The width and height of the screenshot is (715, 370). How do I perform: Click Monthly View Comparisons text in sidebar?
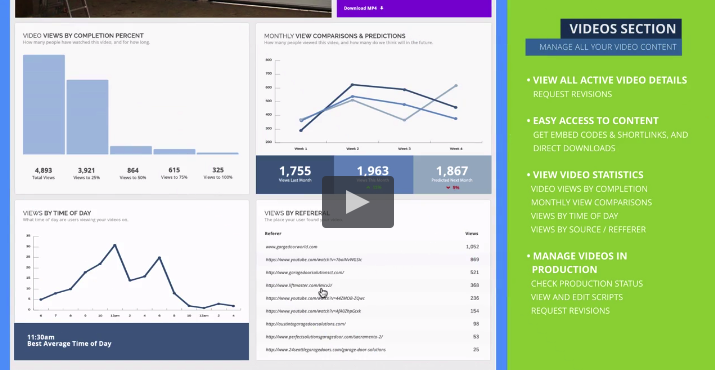591,203
